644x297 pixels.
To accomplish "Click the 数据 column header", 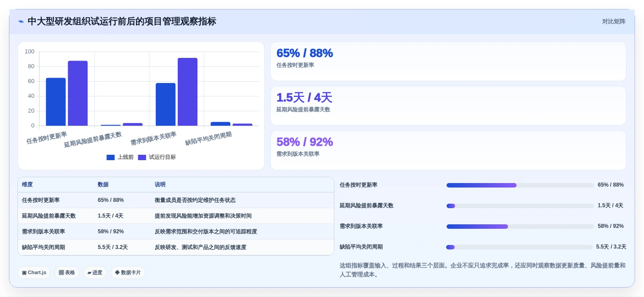I will 103,184.
